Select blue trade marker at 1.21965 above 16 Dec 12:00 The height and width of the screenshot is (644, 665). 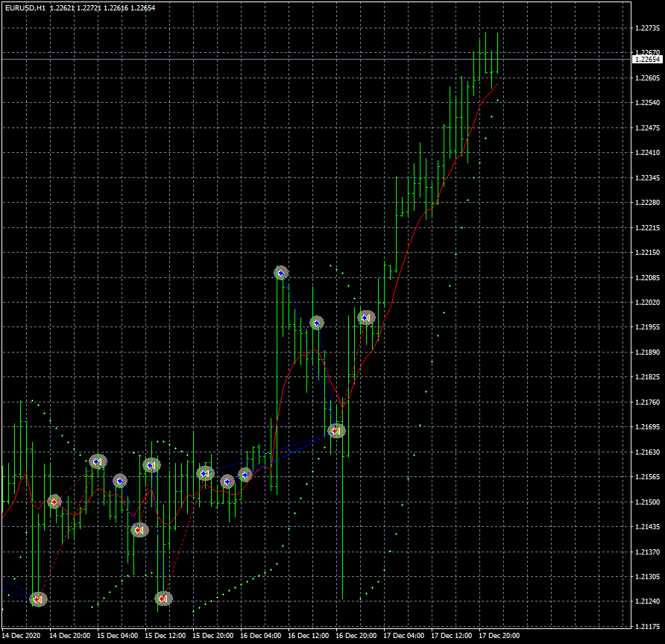tap(317, 323)
